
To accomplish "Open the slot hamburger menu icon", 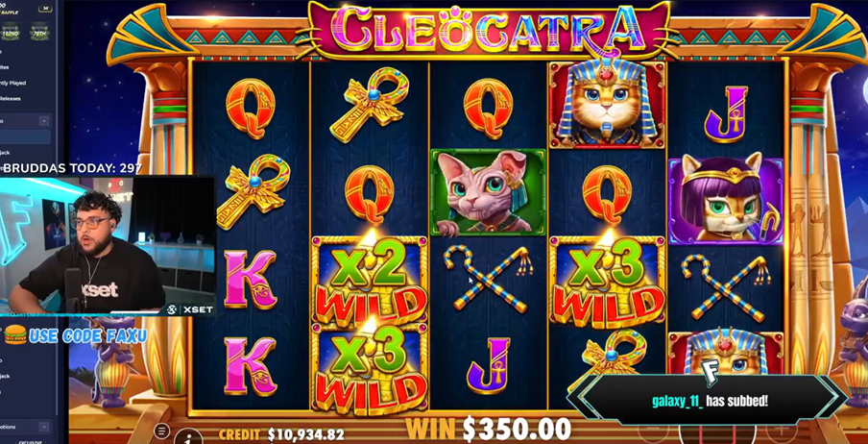I will [161, 431].
